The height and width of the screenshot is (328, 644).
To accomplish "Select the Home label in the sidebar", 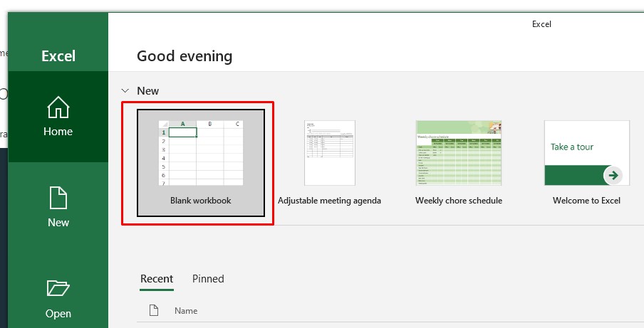I will click(58, 132).
